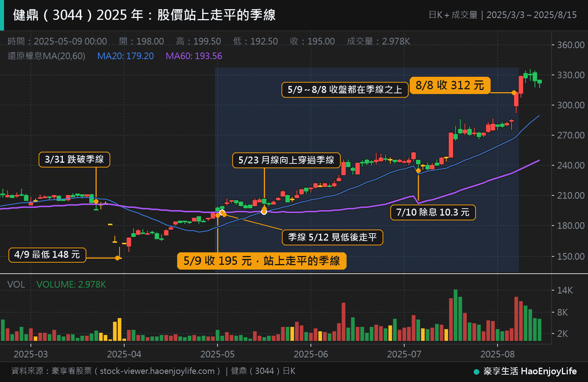
Task: Click the 360.00 price axis label
Action: pos(570,45)
